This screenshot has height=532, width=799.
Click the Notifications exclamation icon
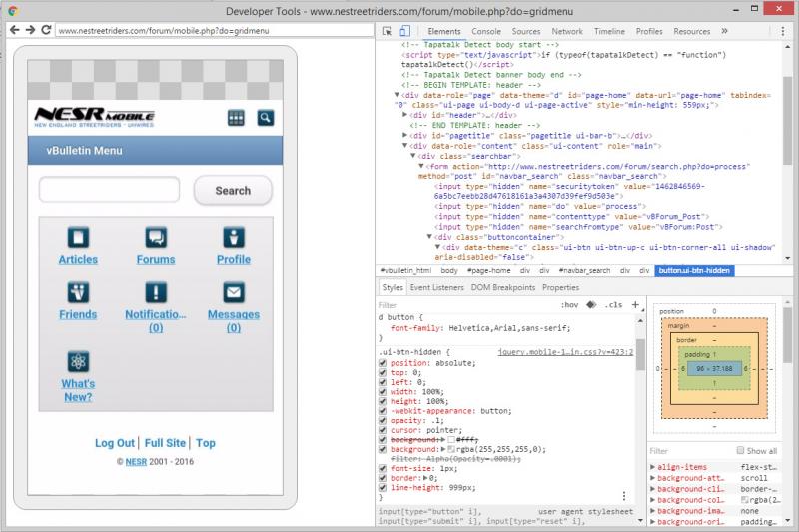click(156, 292)
